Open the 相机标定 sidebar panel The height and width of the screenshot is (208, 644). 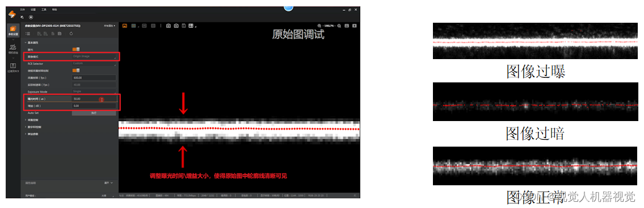13,49
